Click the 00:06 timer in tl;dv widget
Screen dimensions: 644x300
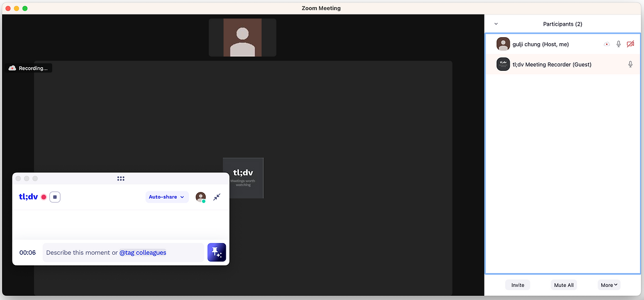coord(28,252)
